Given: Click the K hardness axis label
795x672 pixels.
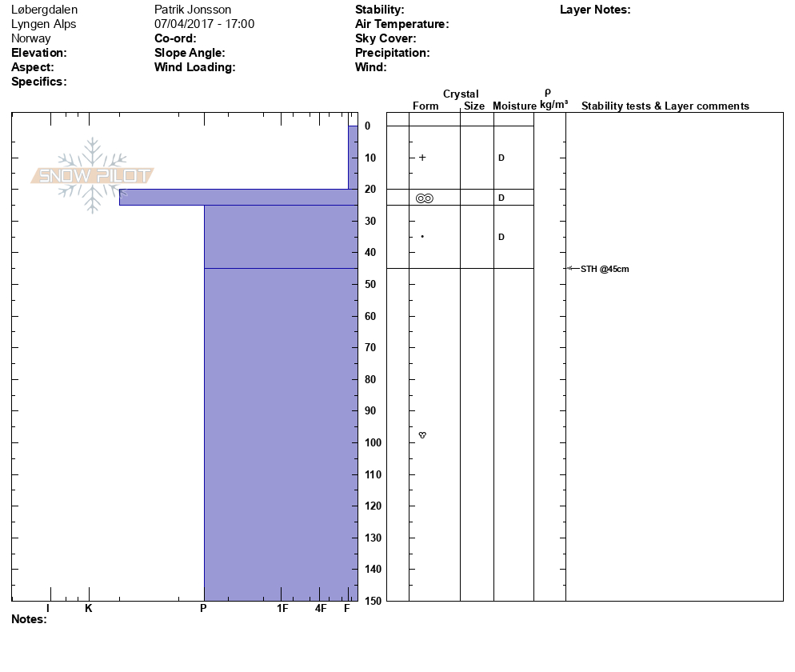Looking at the screenshot, I should [x=89, y=609].
